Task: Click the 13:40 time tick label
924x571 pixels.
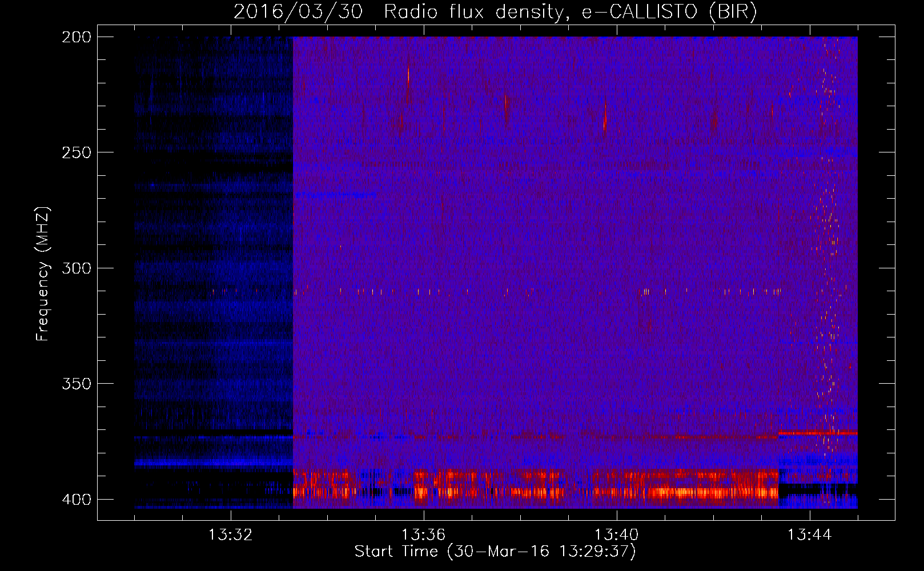Action: coord(617,535)
